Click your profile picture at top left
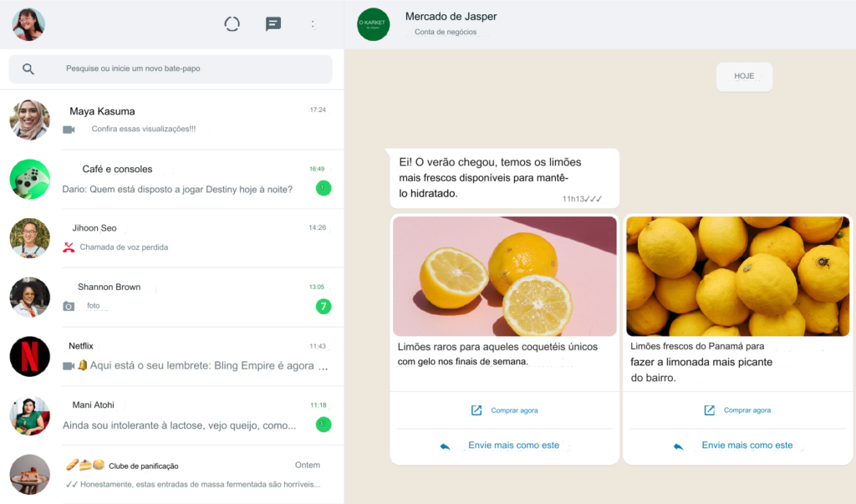 click(28, 24)
